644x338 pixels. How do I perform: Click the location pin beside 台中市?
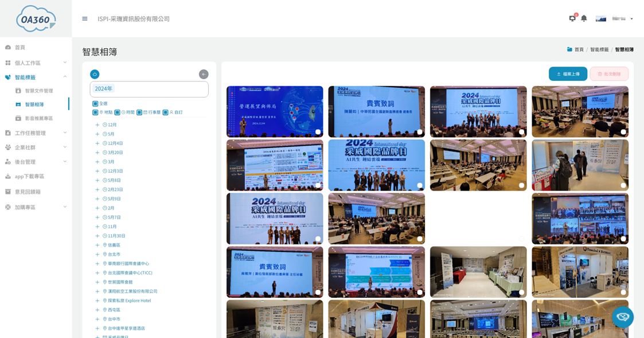pyautogui.click(x=105, y=319)
